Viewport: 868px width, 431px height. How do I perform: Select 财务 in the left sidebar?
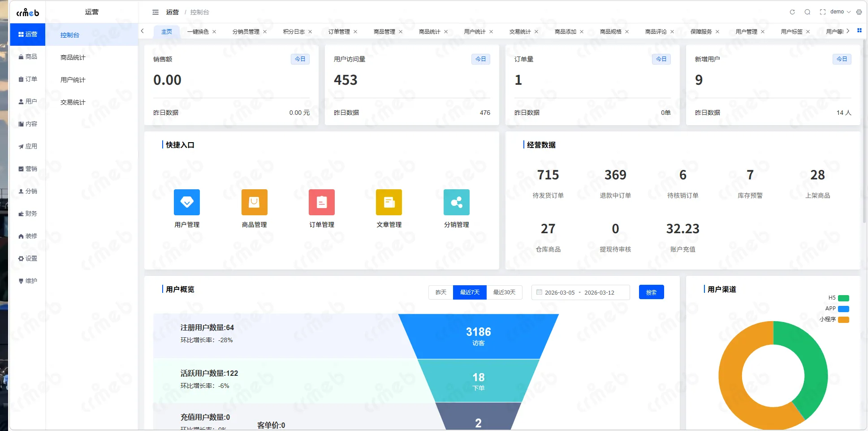27,213
